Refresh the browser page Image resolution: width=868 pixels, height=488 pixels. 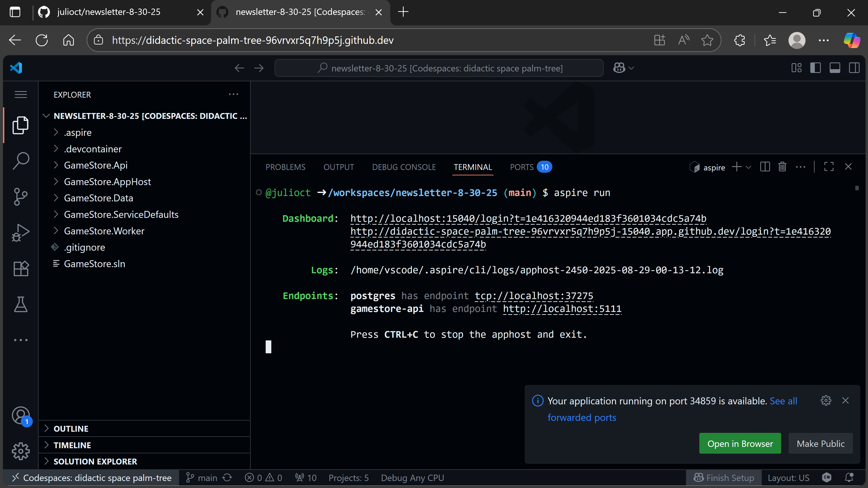42,40
